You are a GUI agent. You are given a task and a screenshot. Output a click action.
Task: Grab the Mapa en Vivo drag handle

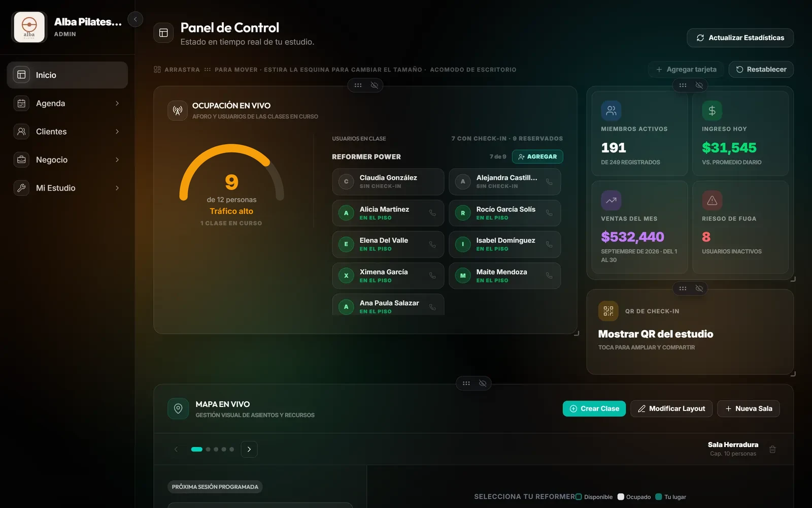466,383
